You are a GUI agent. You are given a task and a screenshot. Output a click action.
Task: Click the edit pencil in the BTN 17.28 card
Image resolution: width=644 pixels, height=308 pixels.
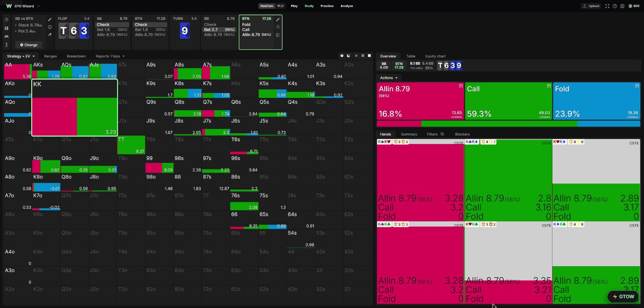278,19
